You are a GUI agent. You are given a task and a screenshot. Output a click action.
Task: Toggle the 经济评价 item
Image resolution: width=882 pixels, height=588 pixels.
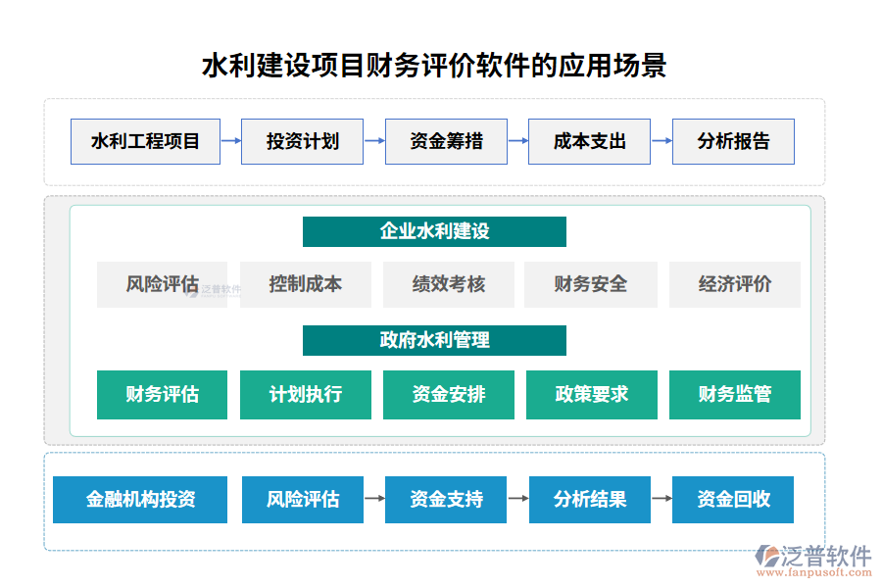(x=735, y=284)
